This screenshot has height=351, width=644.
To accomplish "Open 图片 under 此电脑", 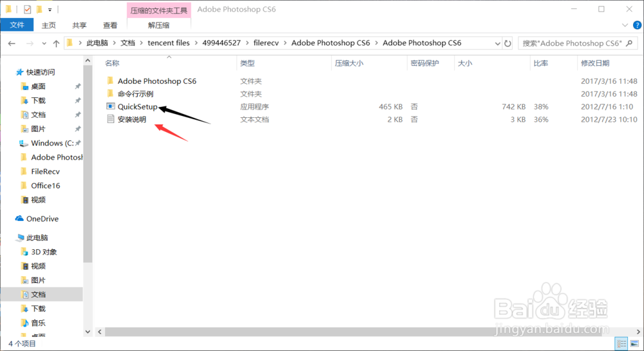I will (38, 280).
